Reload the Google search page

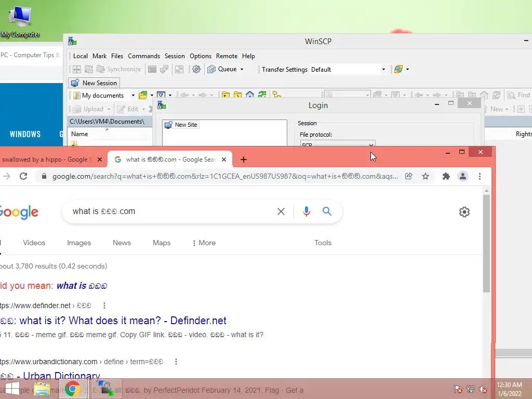[23, 176]
